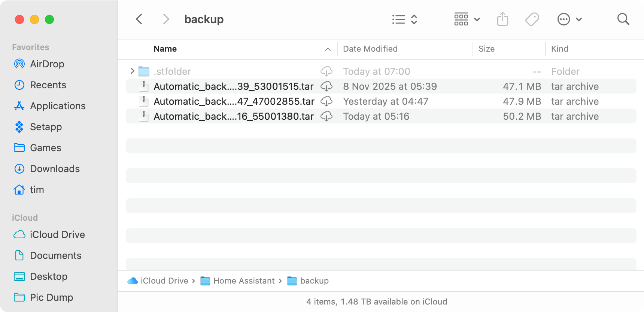644x312 pixels.
Task: Select Downloads in the sidebar
Action: [x=55, y=169]
